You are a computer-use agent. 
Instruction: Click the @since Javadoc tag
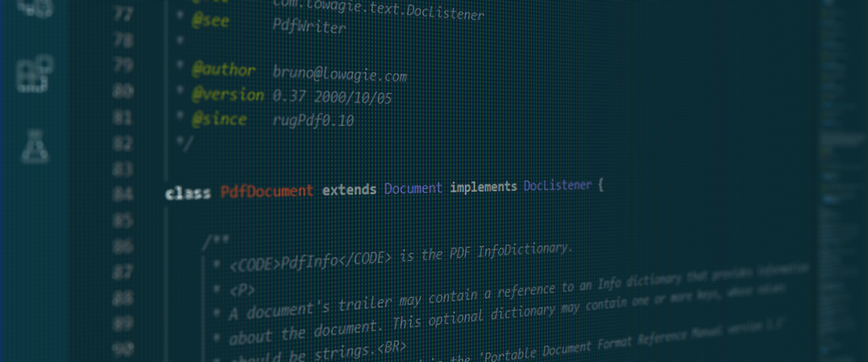click(x=219, y=119)
